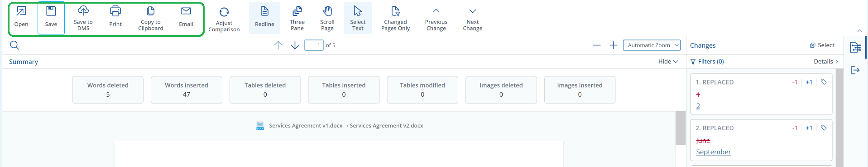Zoom out with the minus icon
868x167 pixels.
pyautogui.click(x=597, y=45)
